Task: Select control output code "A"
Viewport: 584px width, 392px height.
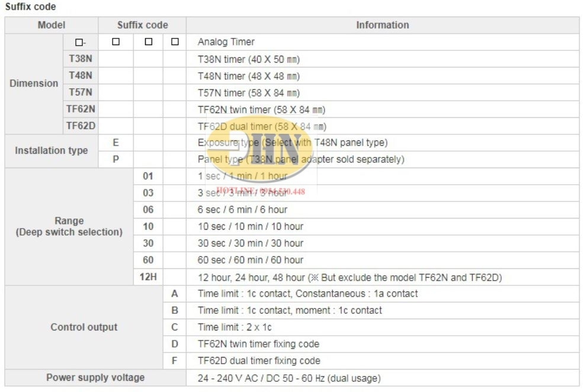Action: coord(174,294)
